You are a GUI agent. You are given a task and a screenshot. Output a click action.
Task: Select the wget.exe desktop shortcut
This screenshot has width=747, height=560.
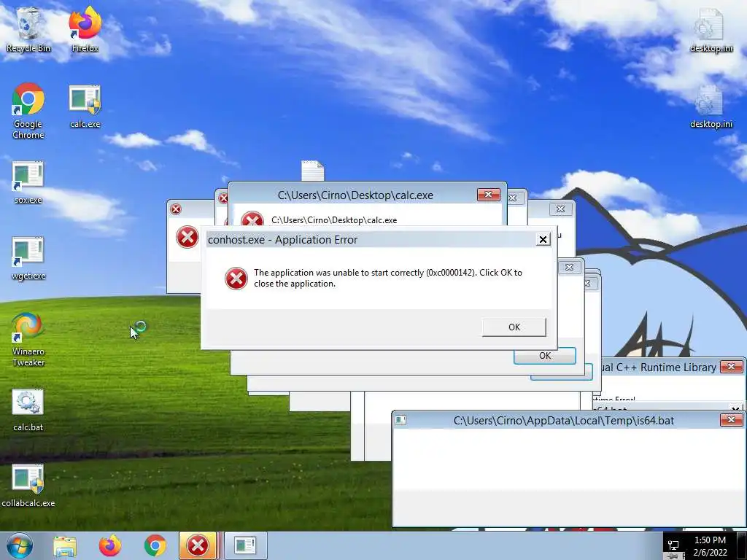click(28, 259)
